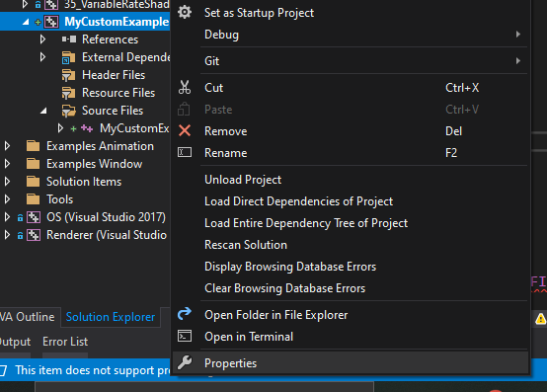Select the MyCustomExample project label
This screenshot has width=547, height=392.
(x=117, y=22)
